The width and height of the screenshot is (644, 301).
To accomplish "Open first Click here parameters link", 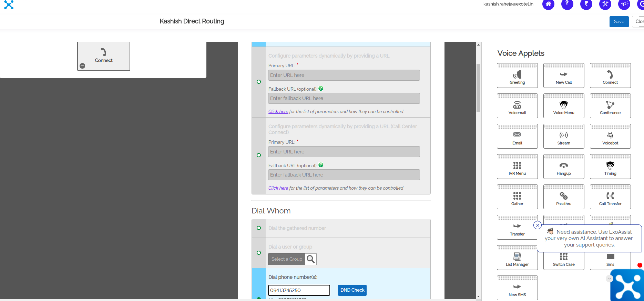I will [278, 111].
